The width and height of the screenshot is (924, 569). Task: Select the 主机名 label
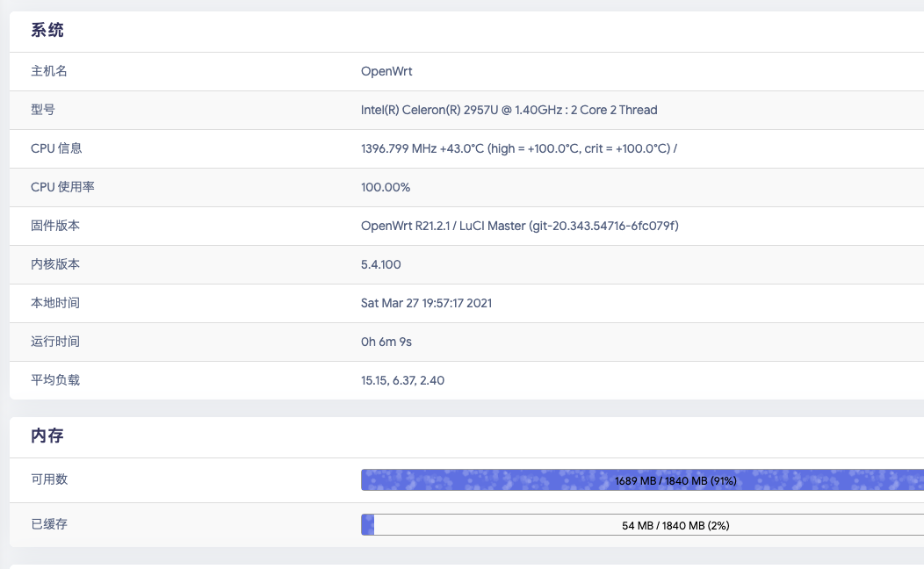(x=49, y=71)
